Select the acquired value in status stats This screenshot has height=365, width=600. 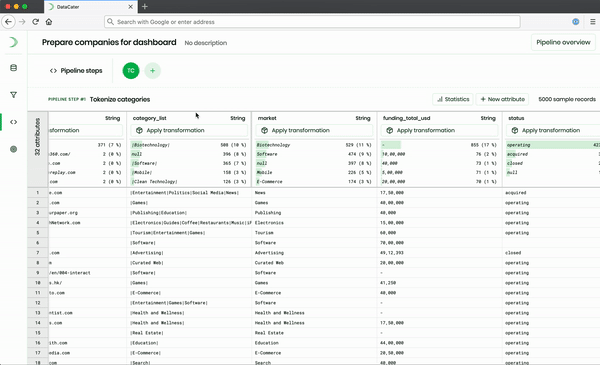pos(517,154)
